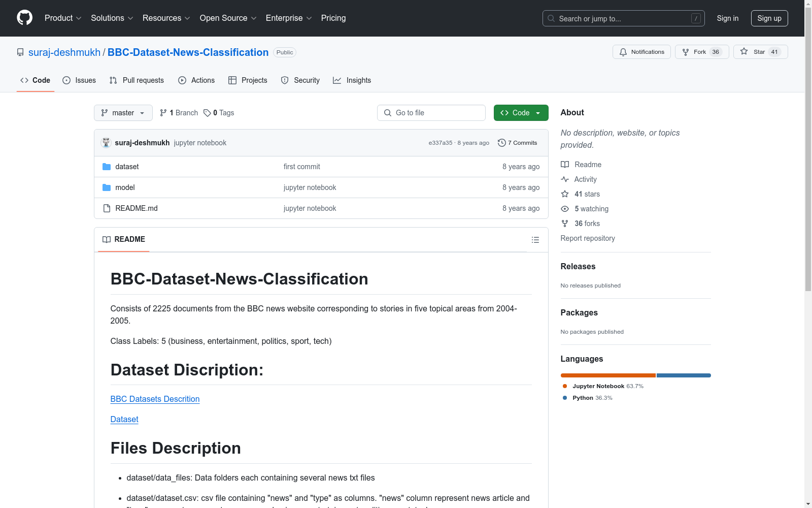Click the Notifications bell icon

pos(623,52)
